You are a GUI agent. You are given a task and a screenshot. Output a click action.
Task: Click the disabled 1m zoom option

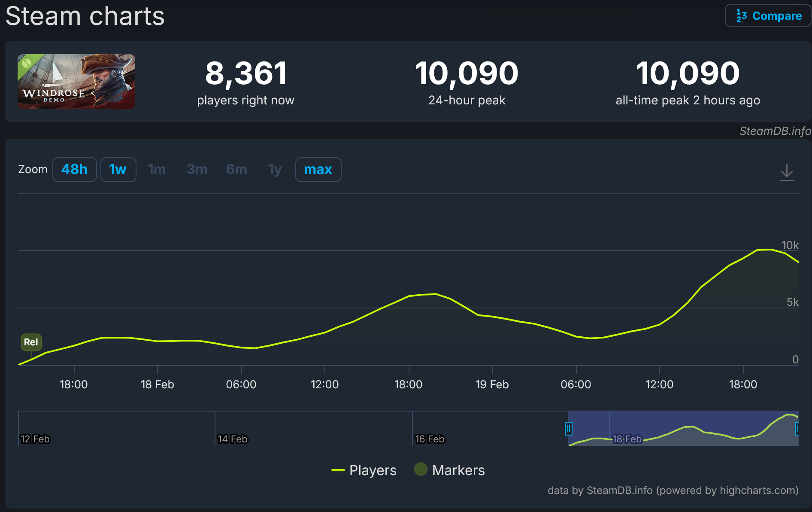pos(157,170)
